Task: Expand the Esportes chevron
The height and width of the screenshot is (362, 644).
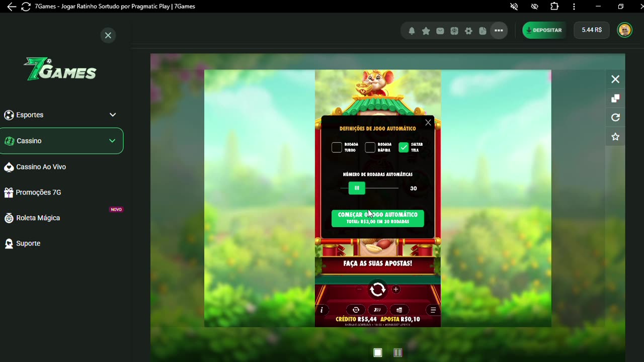Action: click(x=113, y=115)
